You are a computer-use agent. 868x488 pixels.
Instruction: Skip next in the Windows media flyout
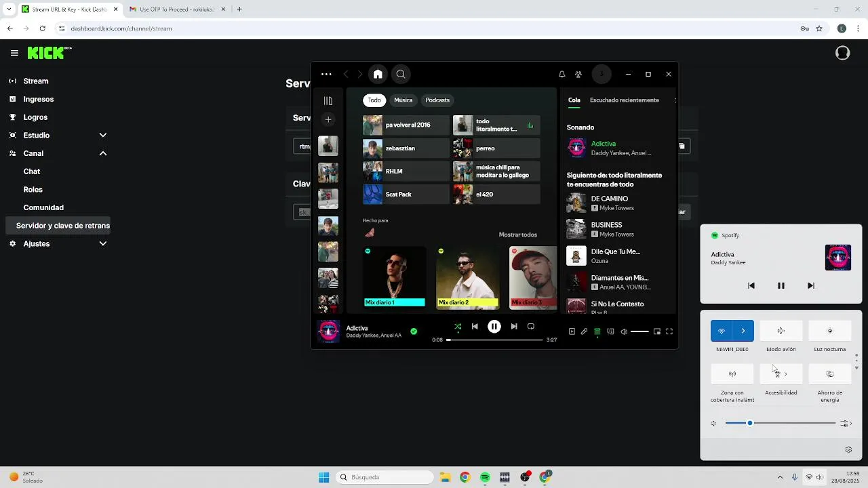tap(811, 285)
